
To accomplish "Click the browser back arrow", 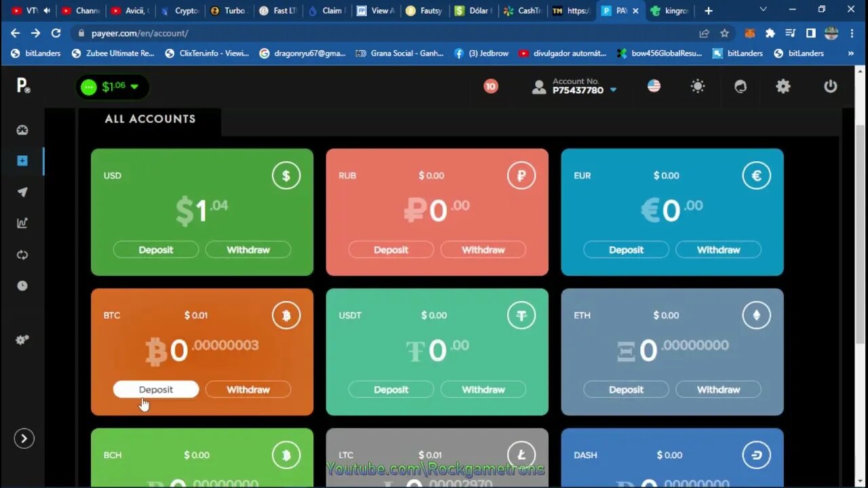I will (15, 33).
